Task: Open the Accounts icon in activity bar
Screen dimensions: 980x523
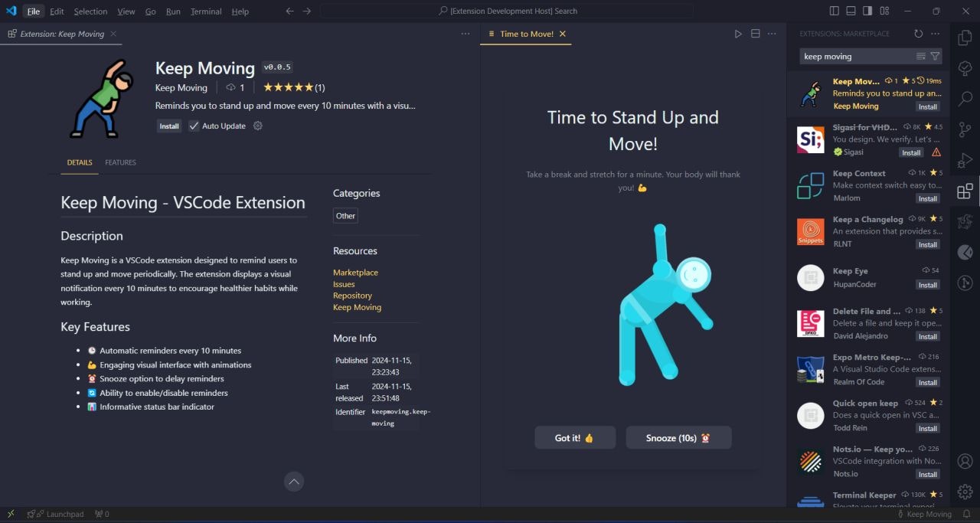Action: pos(965,461)
